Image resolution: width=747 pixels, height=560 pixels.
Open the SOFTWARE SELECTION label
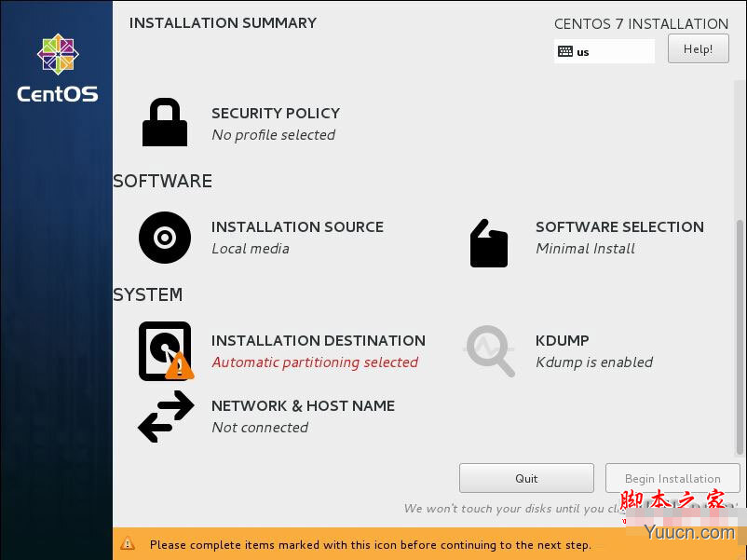619,226
